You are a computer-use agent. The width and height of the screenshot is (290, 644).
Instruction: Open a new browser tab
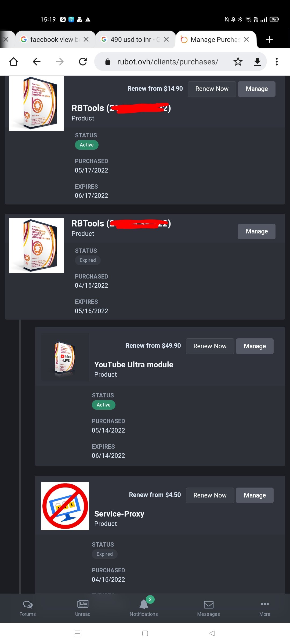[269, 39]
